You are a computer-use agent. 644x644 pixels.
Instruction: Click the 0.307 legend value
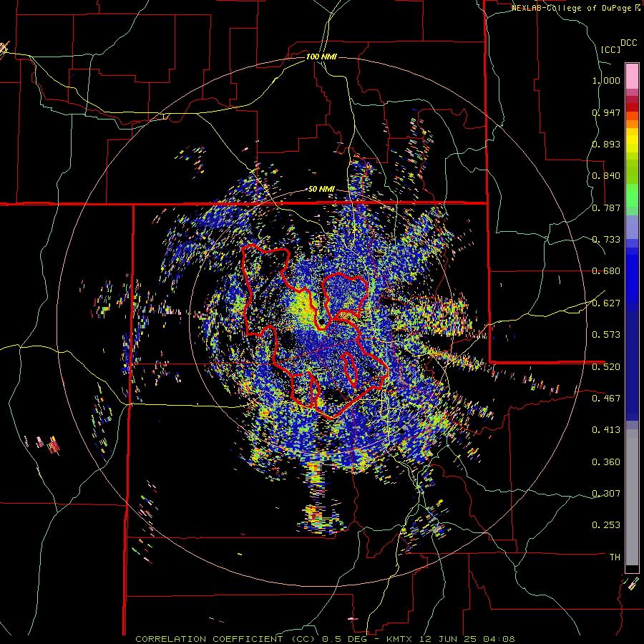[x=606, y=494]
